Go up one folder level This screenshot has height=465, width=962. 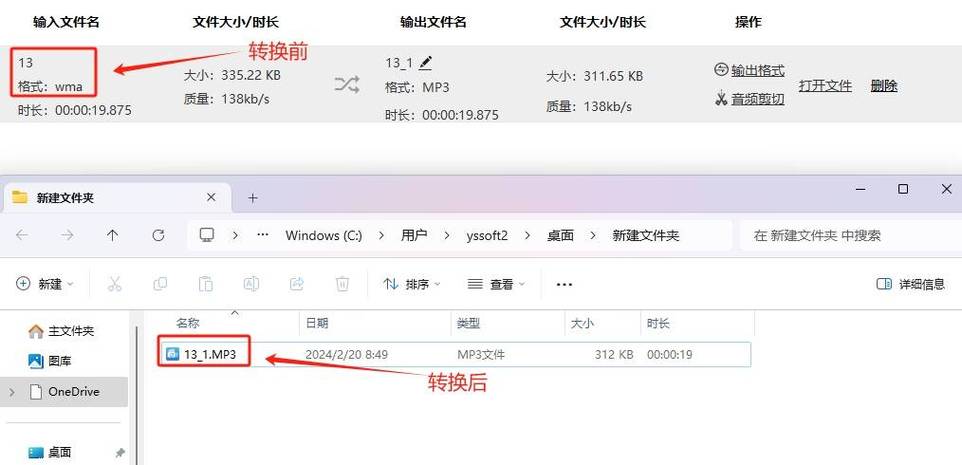(112, 235)
